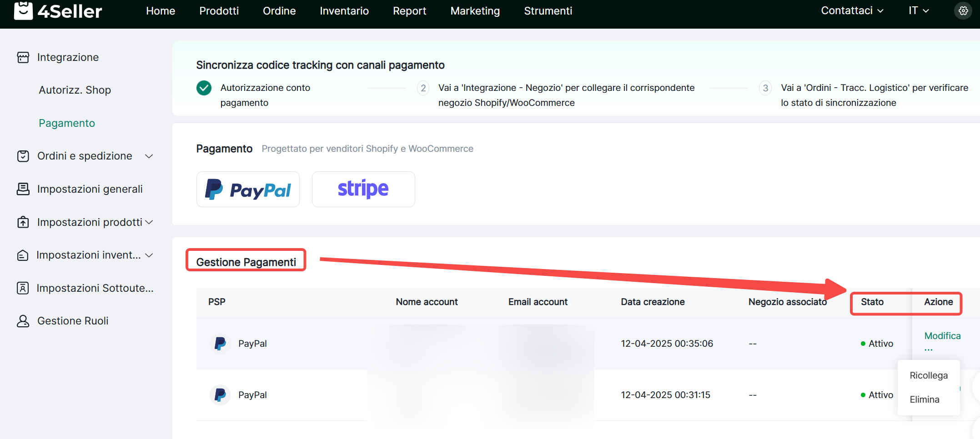980x439 pixels.
Task: Open the IT language dropdown
Action: [x=918, y=11]
